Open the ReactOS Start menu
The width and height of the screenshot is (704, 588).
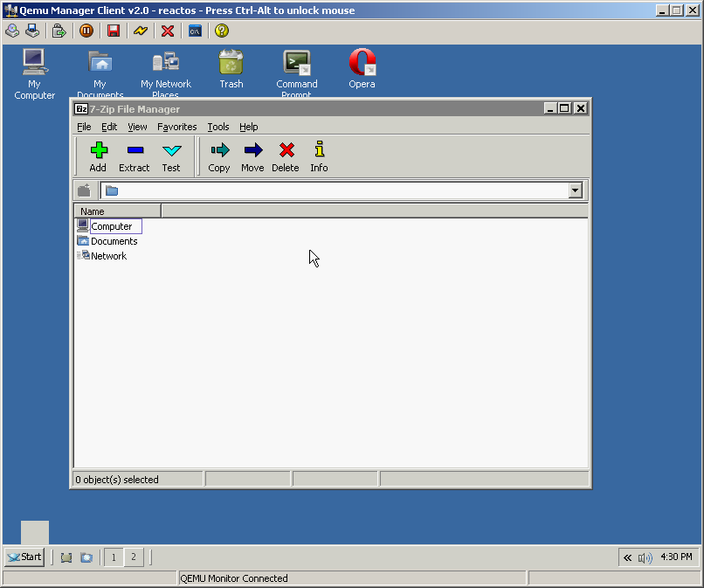tap(24, 557)
